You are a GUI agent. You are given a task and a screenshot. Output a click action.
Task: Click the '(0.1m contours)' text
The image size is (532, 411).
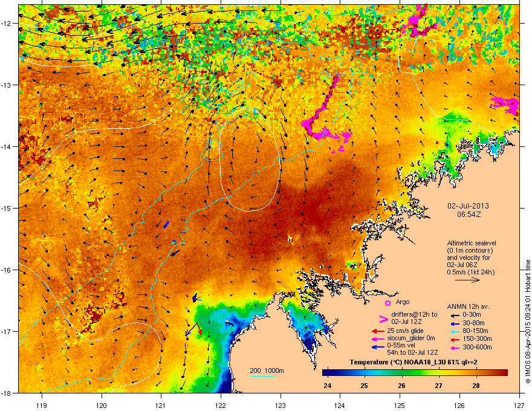[x=470, y=251]
